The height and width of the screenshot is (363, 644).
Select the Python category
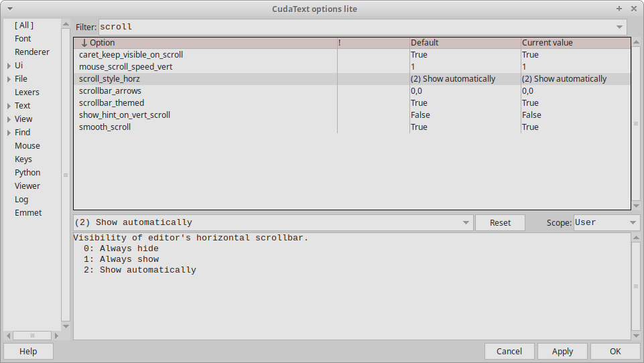[x=27, y=173]
